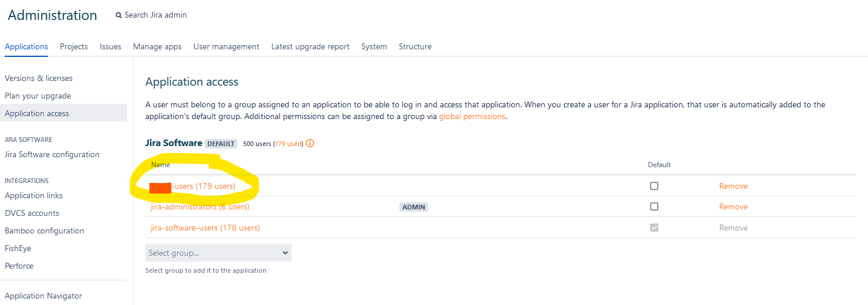Remove the 179 users group
This screenshot has height=305, width=868.
click(x=733, y=186)
